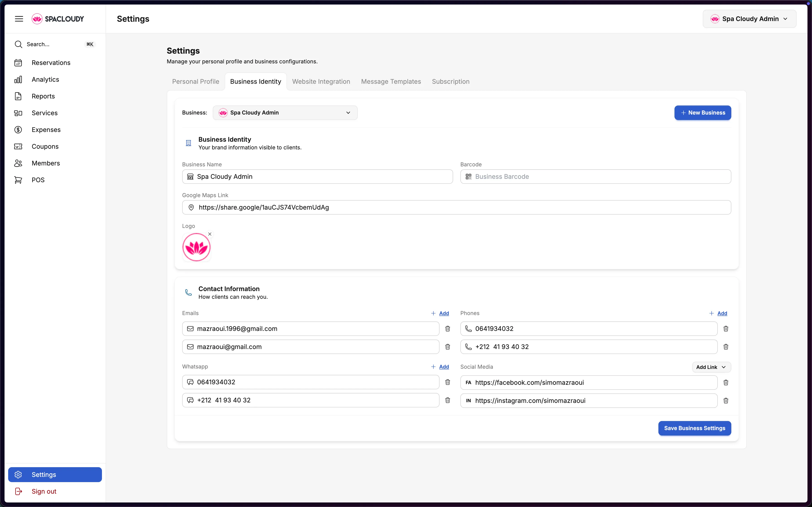Delete the 0641934032 phone entry

[725, 329]
